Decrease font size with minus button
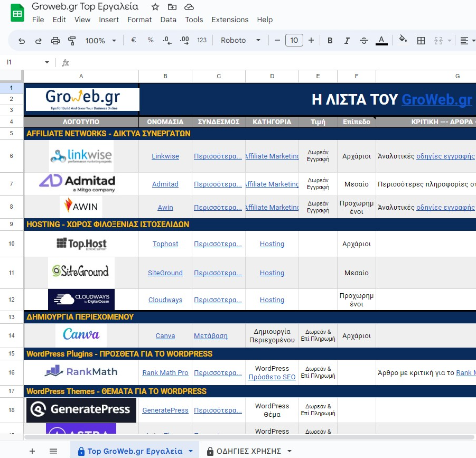 pyautogui.click(x=277, y=40)
